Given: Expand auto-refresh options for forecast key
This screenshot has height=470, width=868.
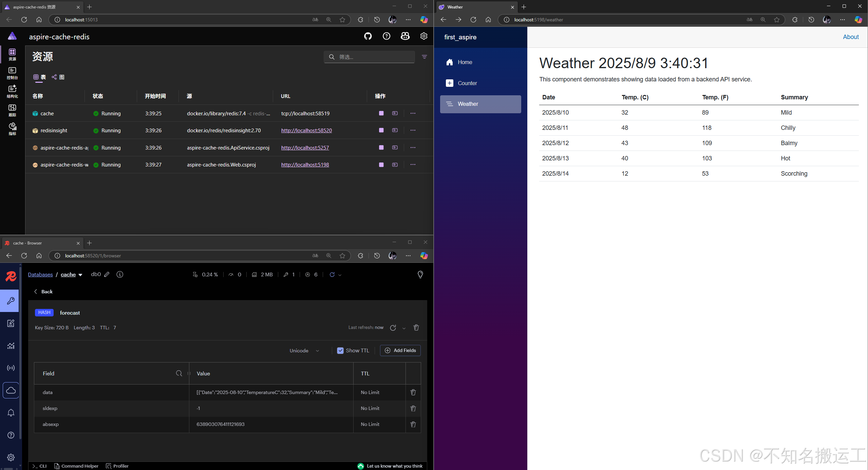Looking at the screenshot, I should tap(404, 328).
